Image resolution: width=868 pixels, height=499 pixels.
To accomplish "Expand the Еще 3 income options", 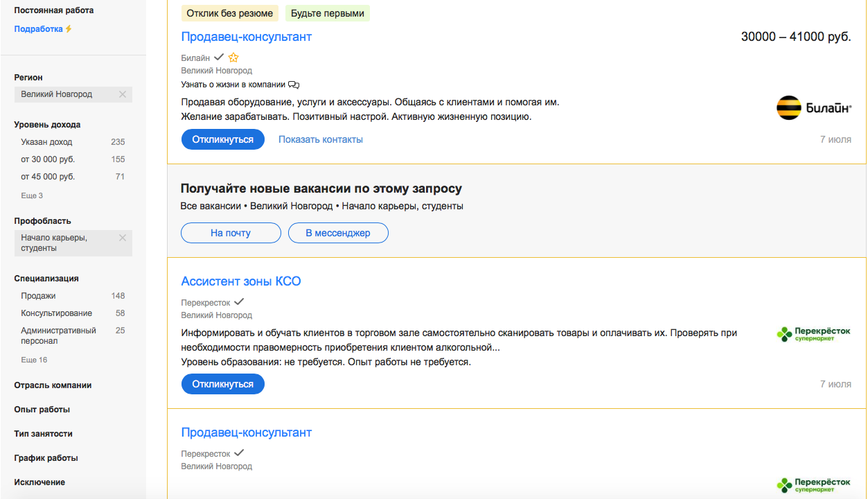I will (32, 195).
